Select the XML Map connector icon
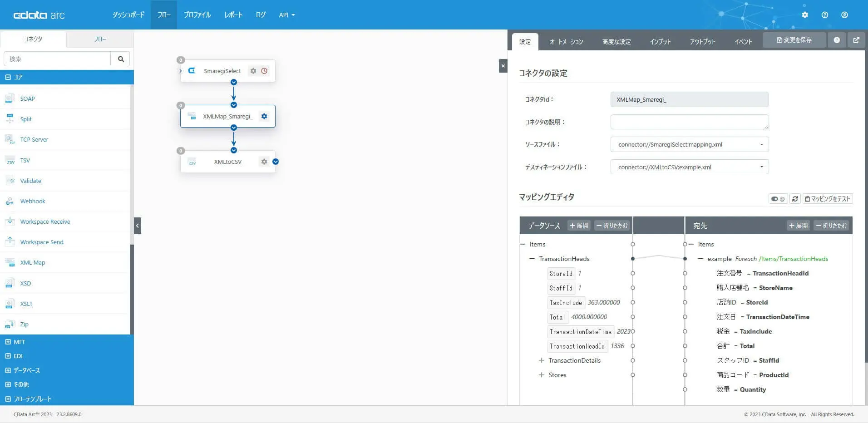Screen dimensions: 868x423 tap(10, 262)
